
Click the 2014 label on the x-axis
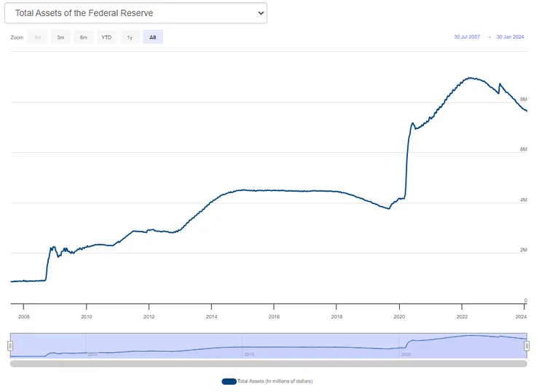[211, 316]
